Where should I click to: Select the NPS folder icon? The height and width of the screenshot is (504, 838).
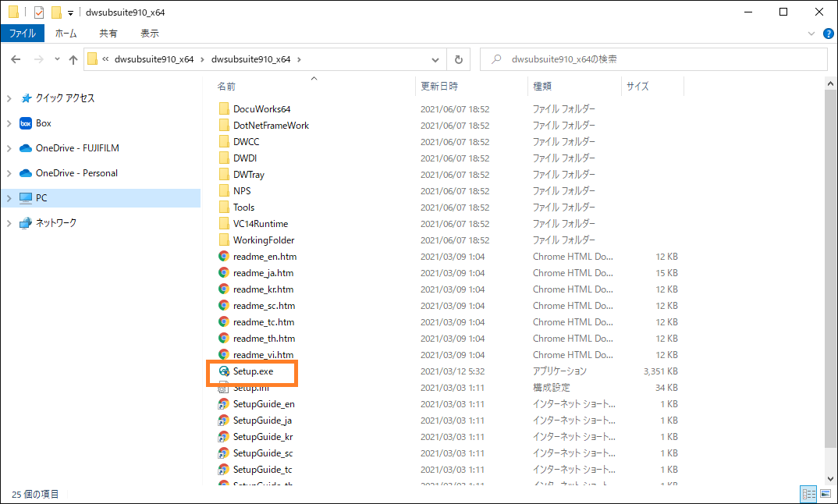click(x=224, y=191)
